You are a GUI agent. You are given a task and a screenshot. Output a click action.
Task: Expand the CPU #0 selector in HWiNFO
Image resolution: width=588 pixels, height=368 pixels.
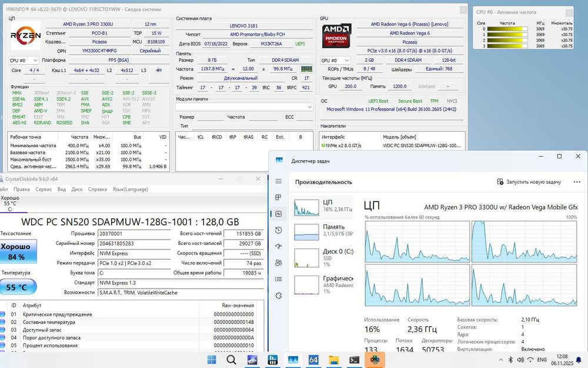[24, 60]
